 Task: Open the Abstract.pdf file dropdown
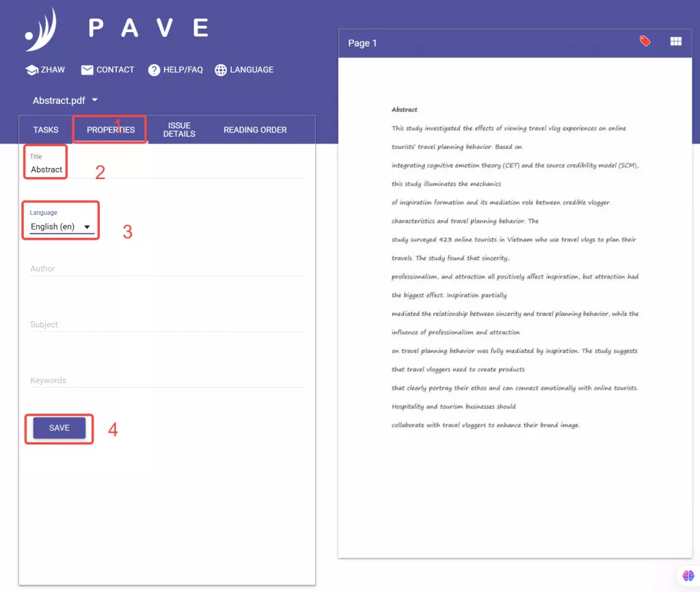[65, 100]
